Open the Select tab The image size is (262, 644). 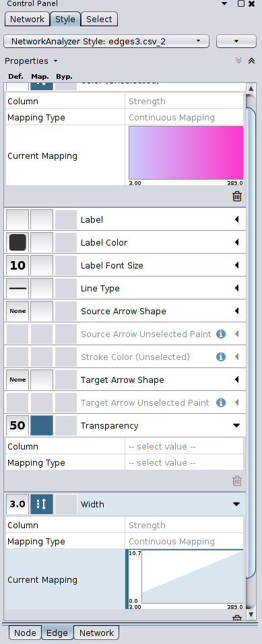[99, 20]
